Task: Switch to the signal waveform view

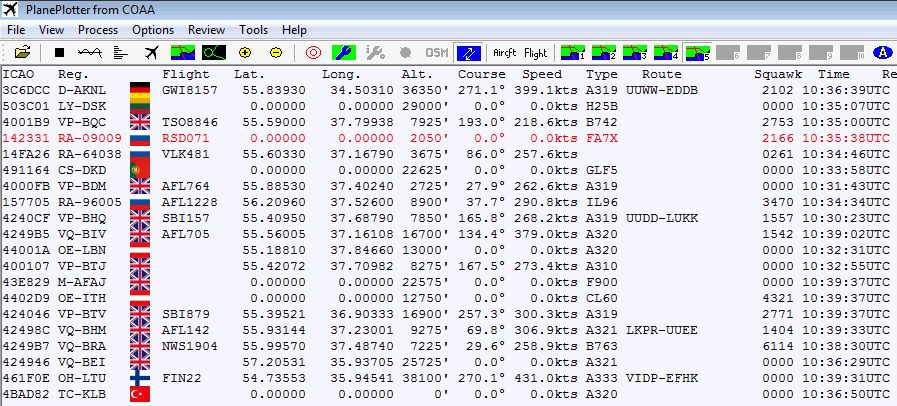Action: [x=90, y=53]
